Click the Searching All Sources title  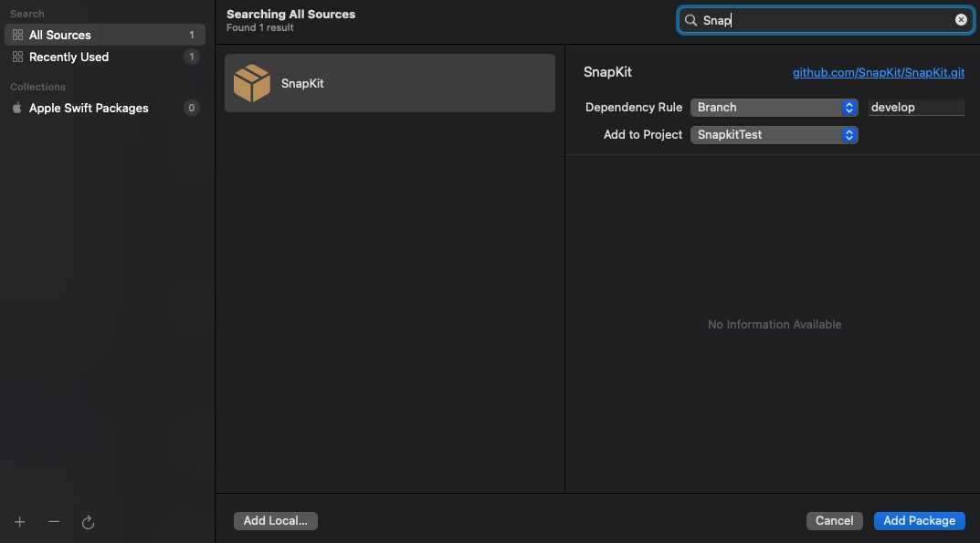coord(290,14)
